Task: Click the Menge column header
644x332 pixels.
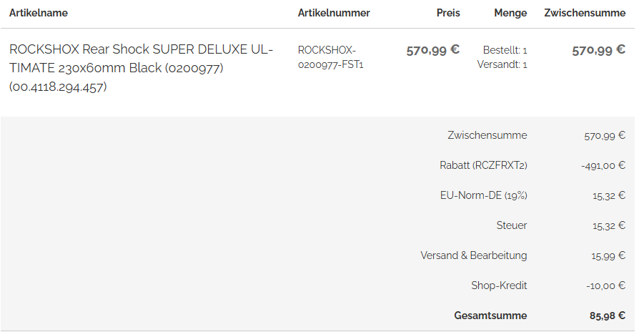Action: [x=510, y=13]
